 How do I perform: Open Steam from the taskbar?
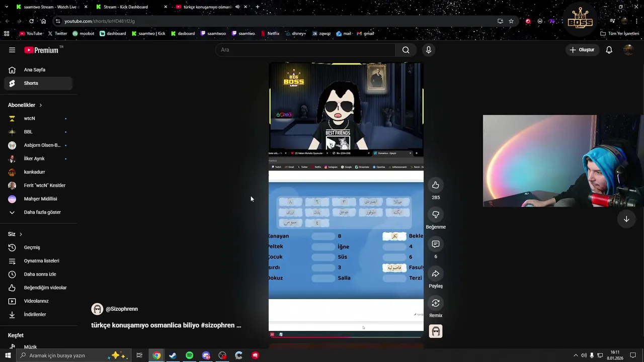173,355
